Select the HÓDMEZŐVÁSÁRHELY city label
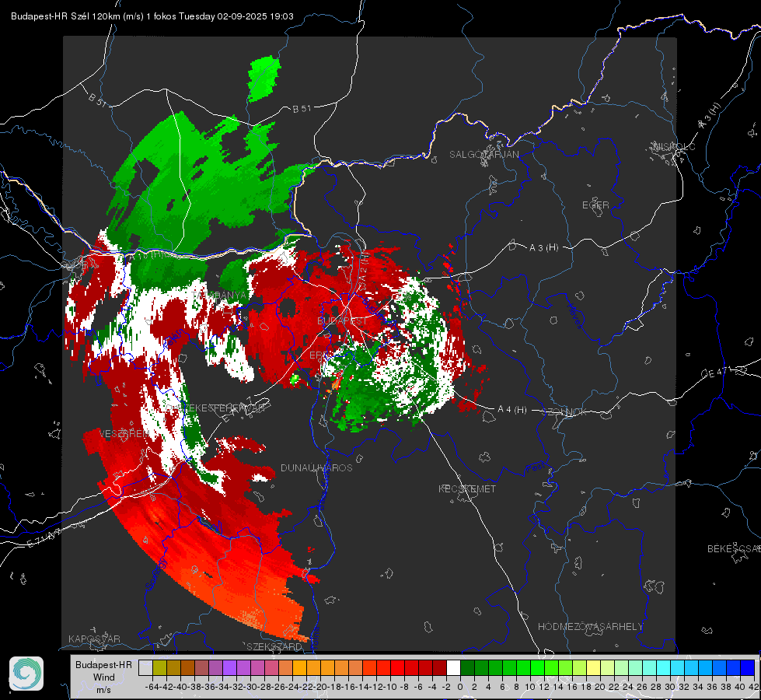Image resolution: width=761 pixels, height=700 pixels. tap(590, 627)
